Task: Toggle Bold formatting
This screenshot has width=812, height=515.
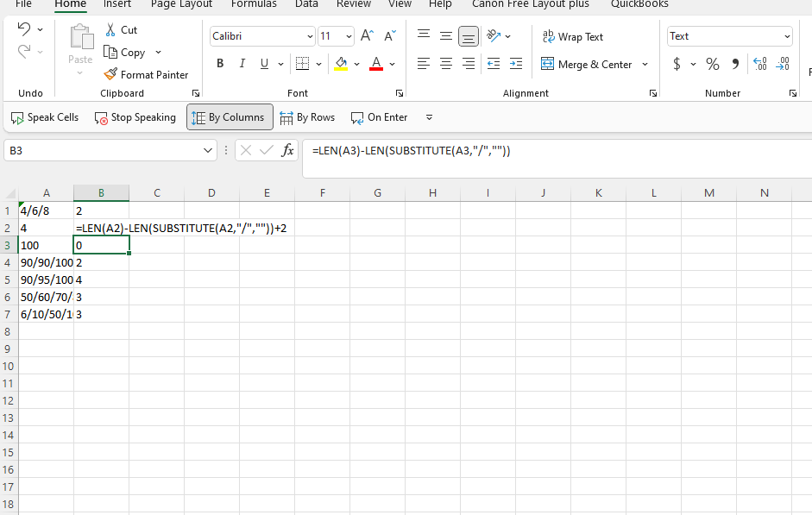Action: coord(220,63)
